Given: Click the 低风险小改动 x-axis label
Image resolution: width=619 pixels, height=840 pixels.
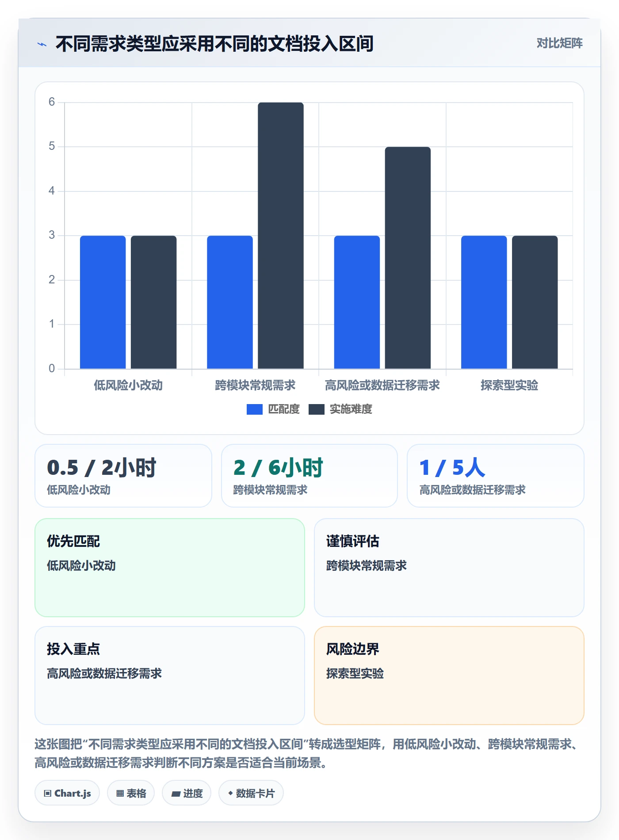Looking at the screenshot, I should (x=128, y=386).
